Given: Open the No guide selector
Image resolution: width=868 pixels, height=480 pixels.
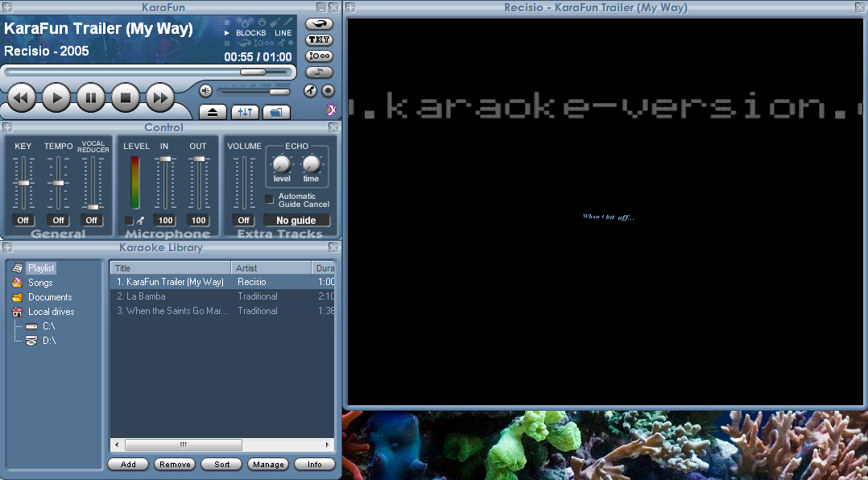Looking at the screenshot, I should [x=296, y=221].
